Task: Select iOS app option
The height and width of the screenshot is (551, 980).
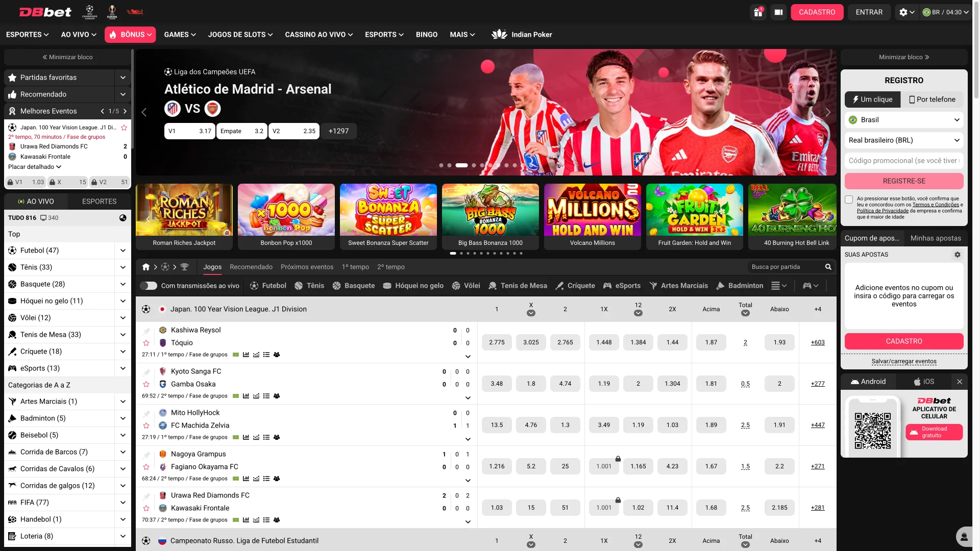Action: point(924,382)
